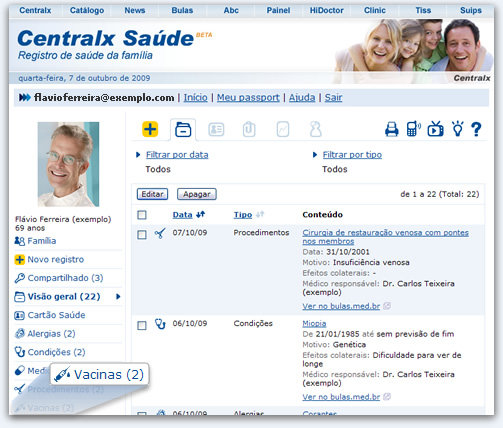This screenshot has width=503, height=428.
Task: Open the health card toolbar icon
Action: [x=216, y=129]
